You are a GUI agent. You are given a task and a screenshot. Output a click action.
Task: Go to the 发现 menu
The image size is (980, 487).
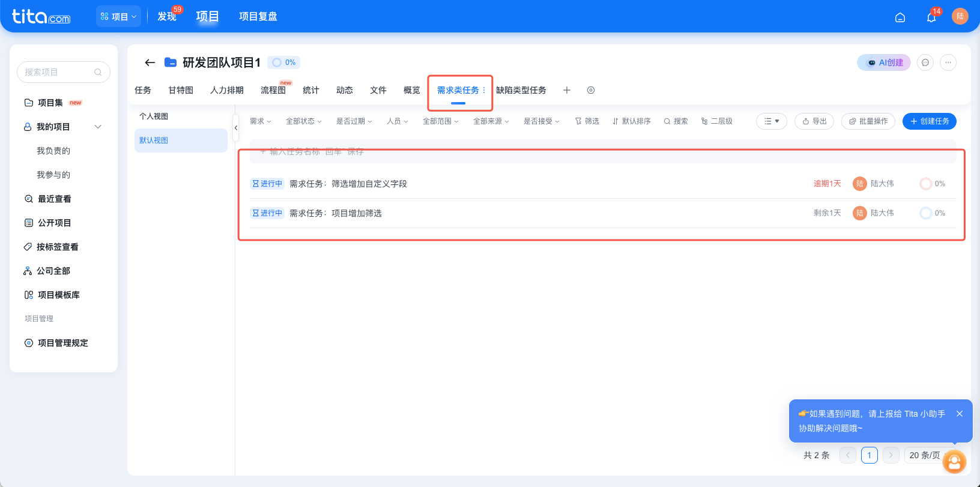point(166,17)
